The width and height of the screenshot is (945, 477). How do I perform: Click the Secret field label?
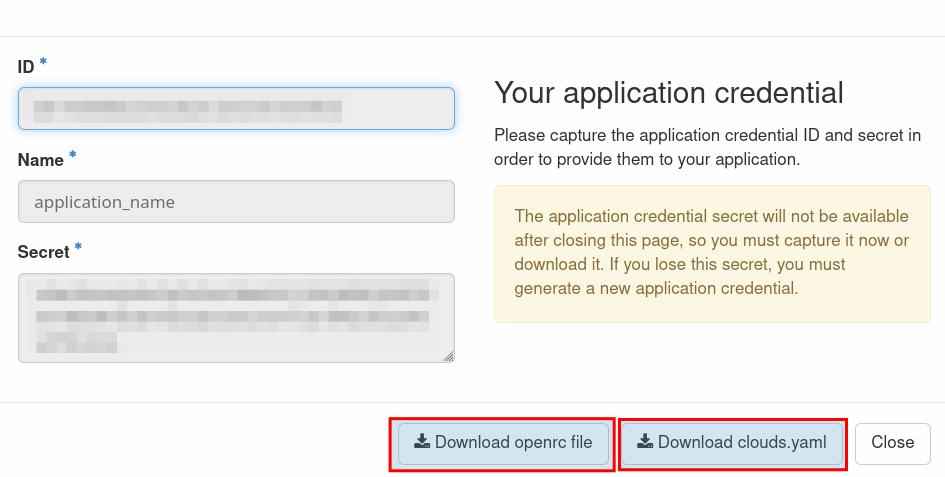click(43, 252)
